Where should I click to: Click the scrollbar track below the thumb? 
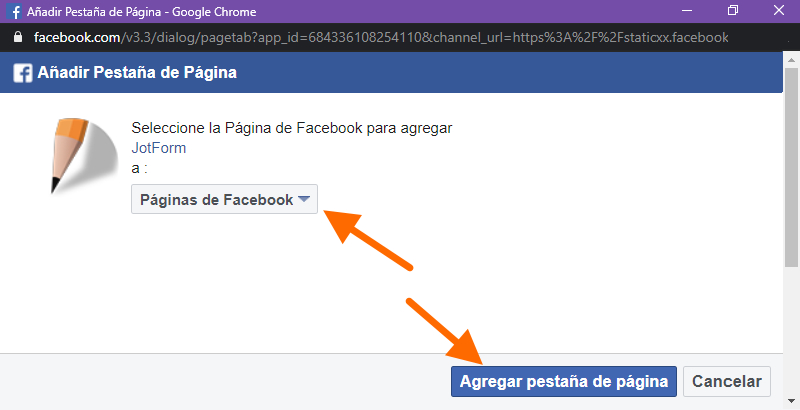(x=791, y=330)
